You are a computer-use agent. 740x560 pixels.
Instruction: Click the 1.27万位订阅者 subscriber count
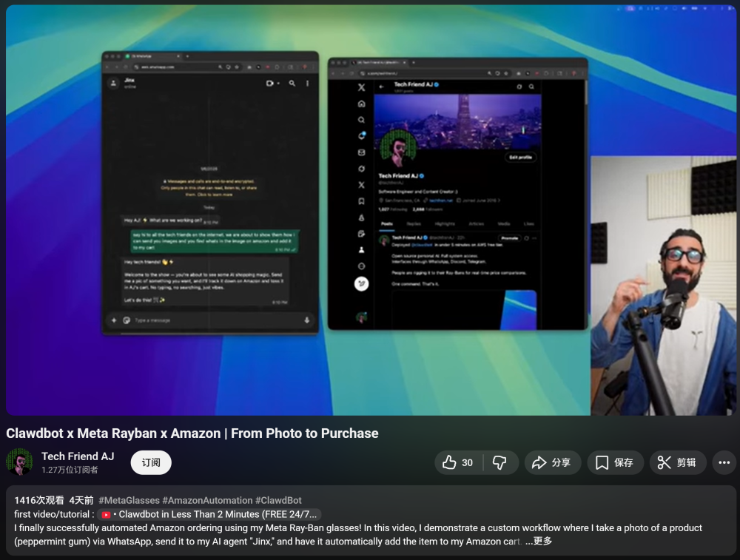70,470
